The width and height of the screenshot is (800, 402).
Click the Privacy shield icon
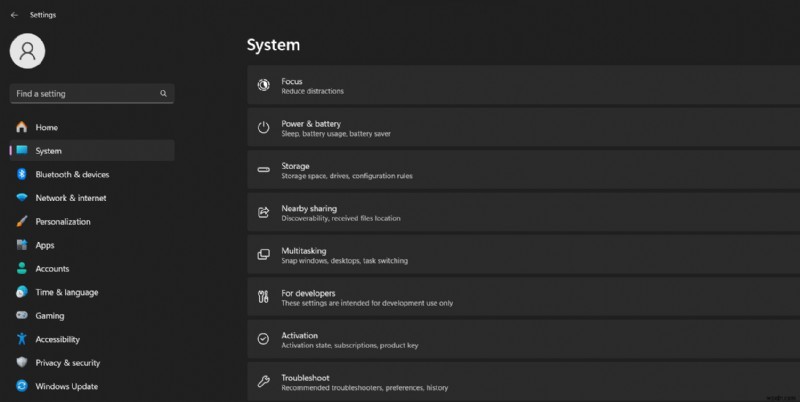(21, 362)
